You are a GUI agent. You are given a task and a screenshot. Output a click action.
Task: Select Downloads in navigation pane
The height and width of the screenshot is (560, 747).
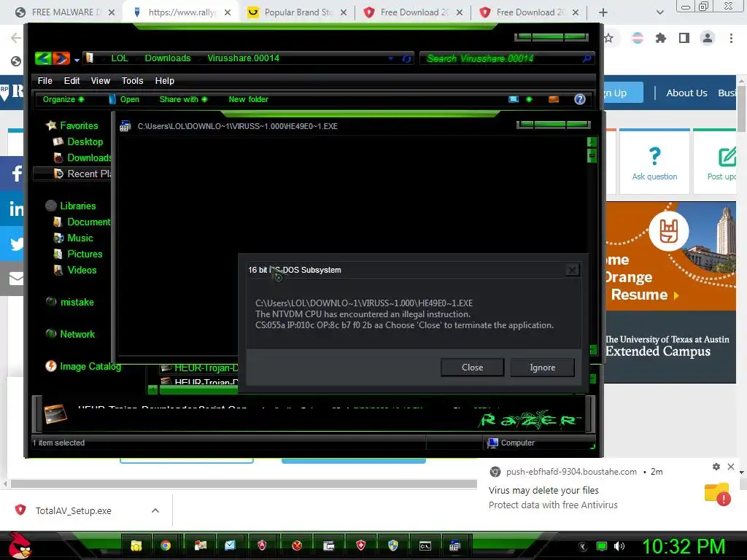82,157
